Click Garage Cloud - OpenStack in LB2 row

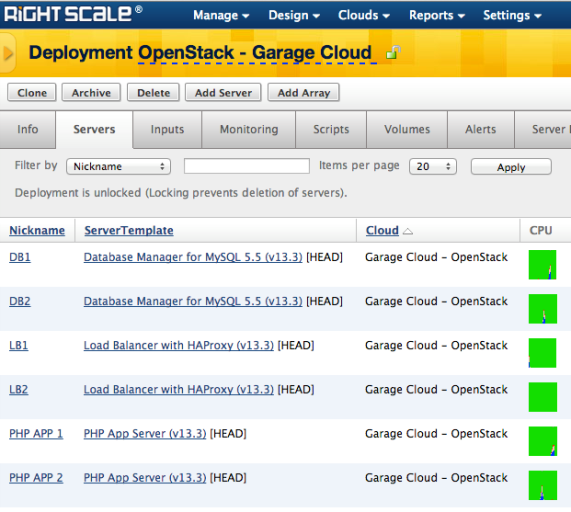coord(436,389)
